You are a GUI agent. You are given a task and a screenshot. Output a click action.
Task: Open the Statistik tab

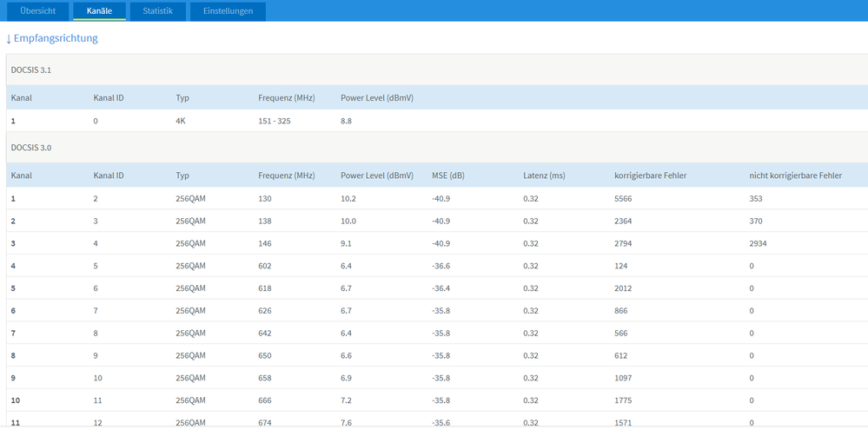point(158,11)
